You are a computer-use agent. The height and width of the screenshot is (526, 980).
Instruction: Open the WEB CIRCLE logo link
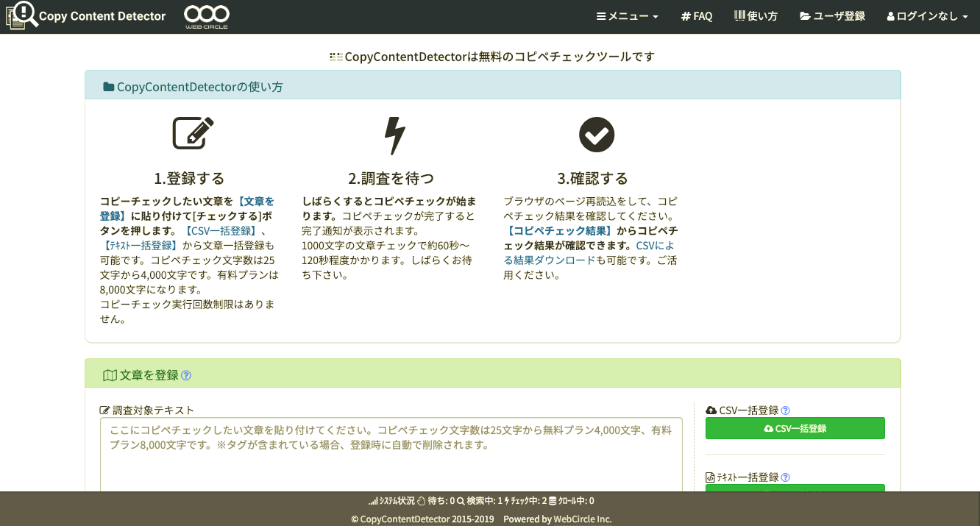pyautogui.click(x=206, y=16)
